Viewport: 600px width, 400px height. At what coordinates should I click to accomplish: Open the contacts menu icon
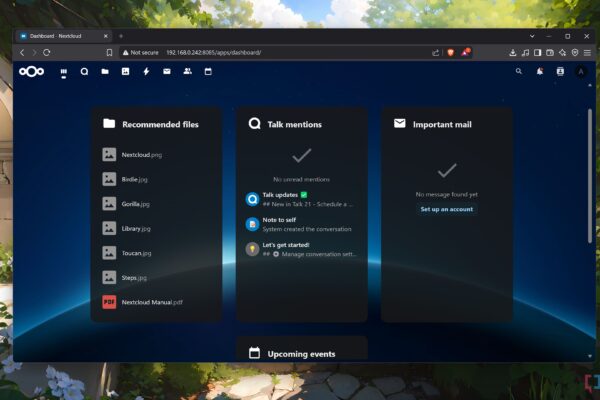560,71
